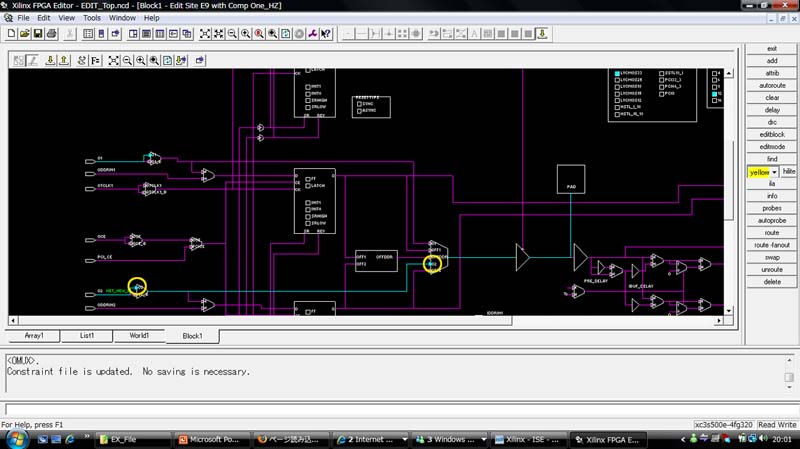Click the yellow download arrow at toolbar end
Screen dimensions: 800x449
[x=542, y=34]
